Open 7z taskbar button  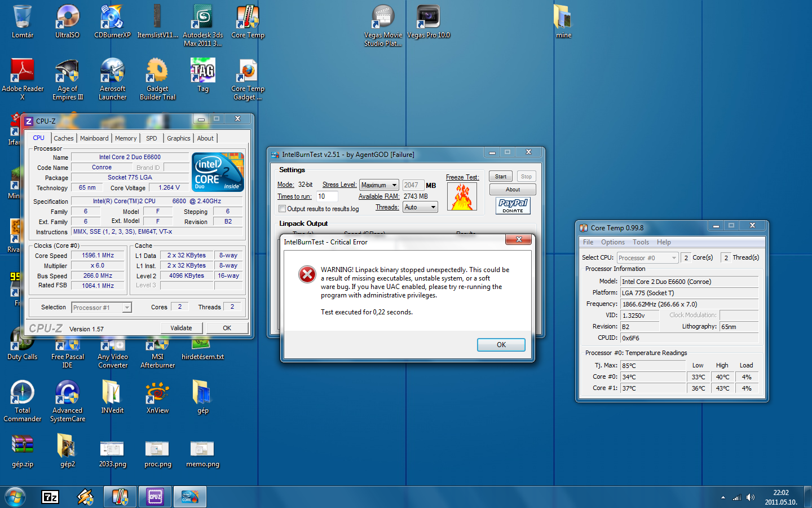point(50,497)
